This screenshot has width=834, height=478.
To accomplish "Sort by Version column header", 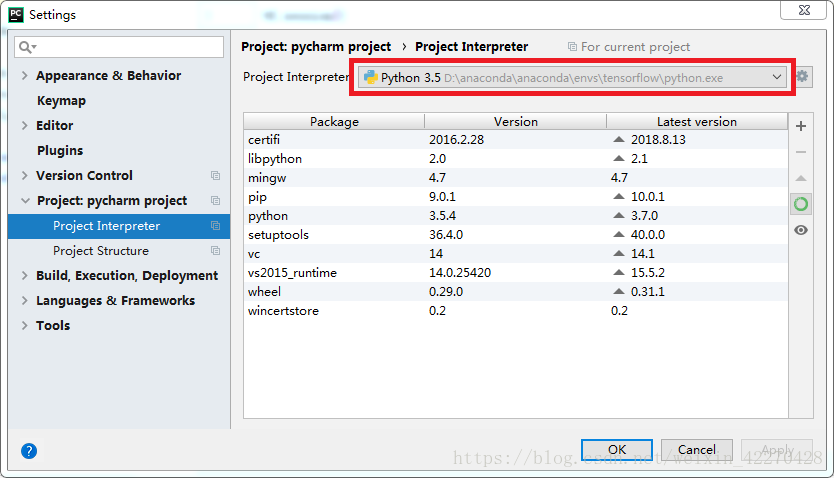I will pyautogui.click(x=515, y=122).
